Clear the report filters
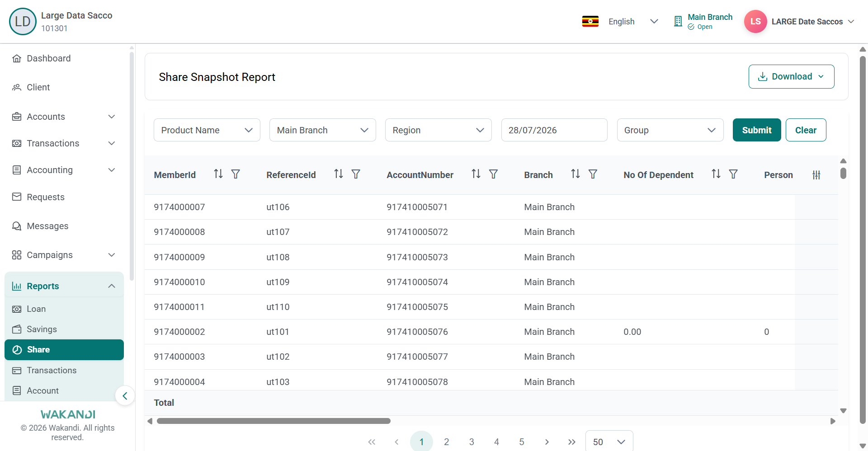868x451 pixels. [x=806, y=130]
